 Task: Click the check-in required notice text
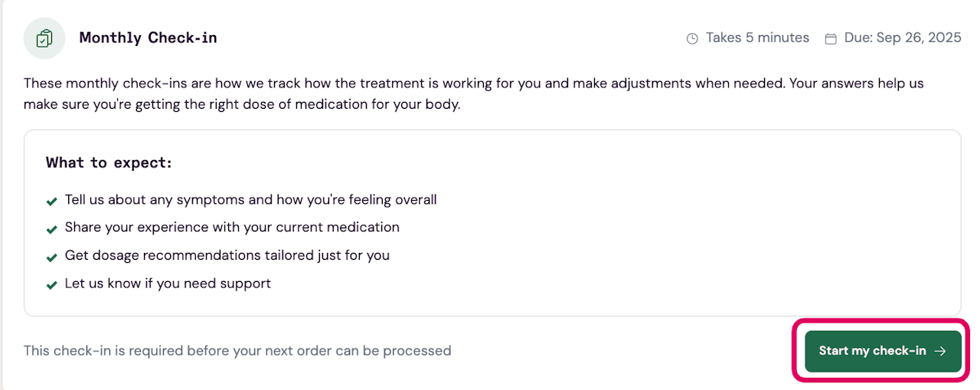tap(237, 351)
